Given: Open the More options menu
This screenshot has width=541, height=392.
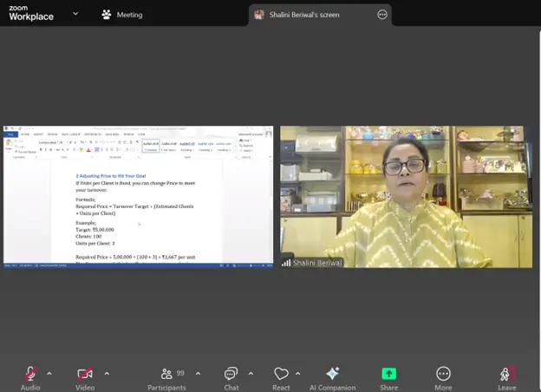Looking at the screenshot, I should tap(443, 374).
